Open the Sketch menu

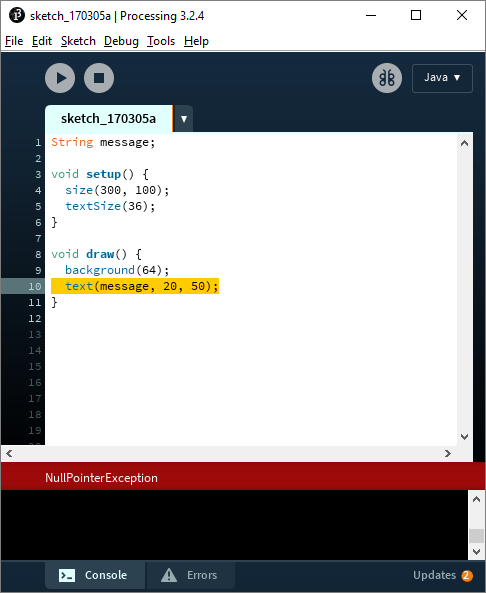pos(78,41)
